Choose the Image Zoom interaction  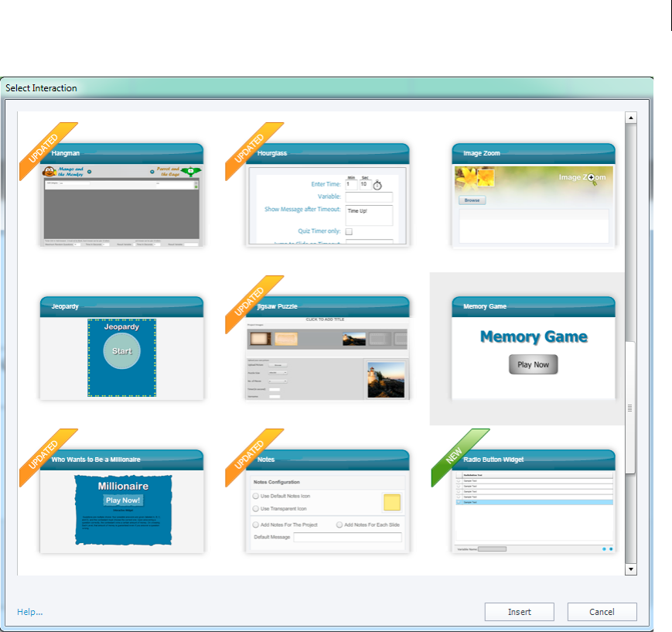coord(534,195)
